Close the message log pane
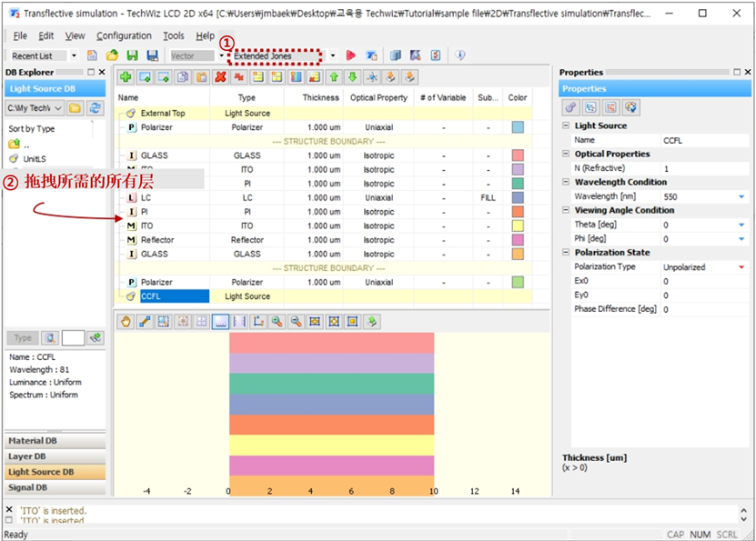Viewport: 756px width, 541px height. 9,509
